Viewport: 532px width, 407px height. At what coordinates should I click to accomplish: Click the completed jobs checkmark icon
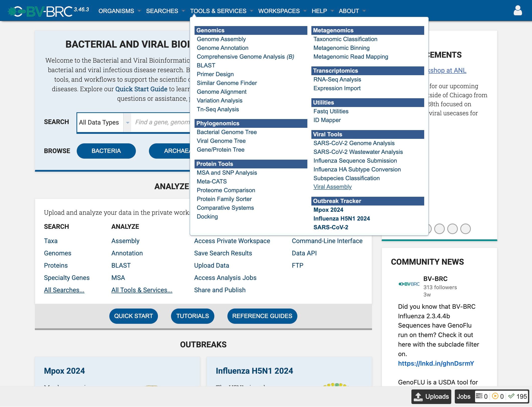511,396
